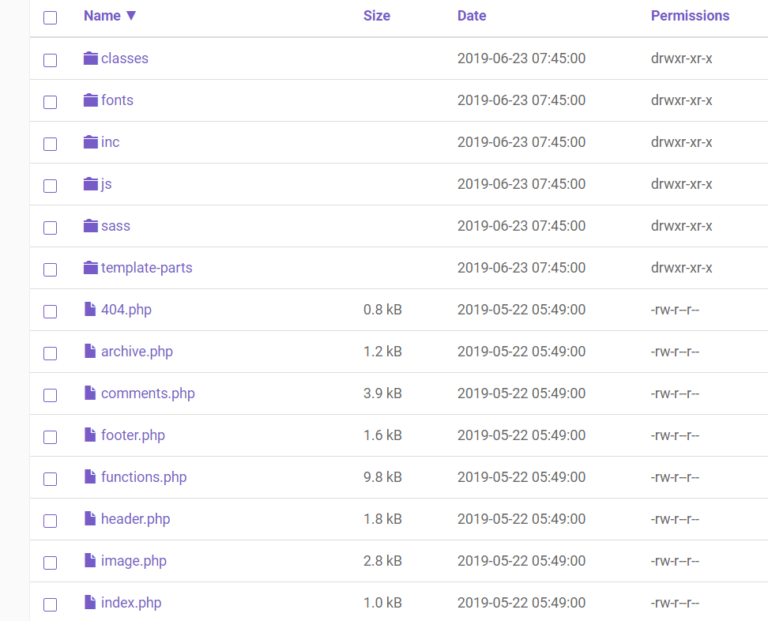The height and width of the screenshot is (621, 768).
Task: Open image.php from the file list
Action: [x=133, y=561]
